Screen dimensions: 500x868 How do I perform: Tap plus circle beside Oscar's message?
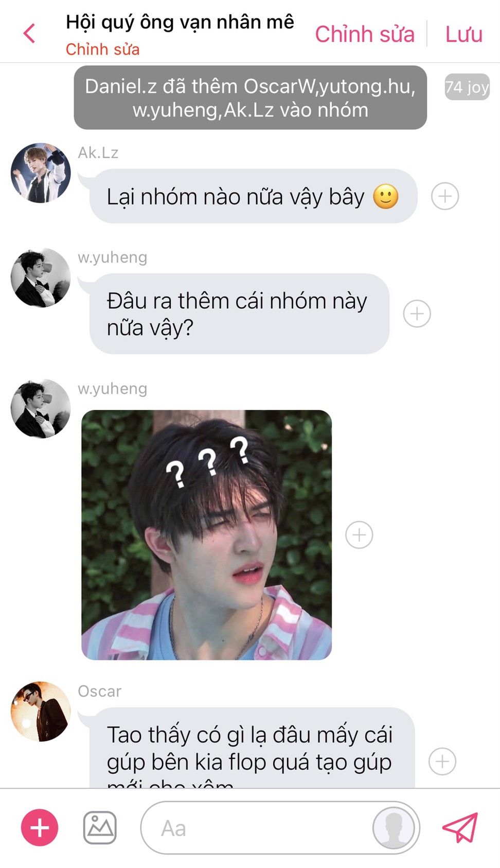(442, 761)
